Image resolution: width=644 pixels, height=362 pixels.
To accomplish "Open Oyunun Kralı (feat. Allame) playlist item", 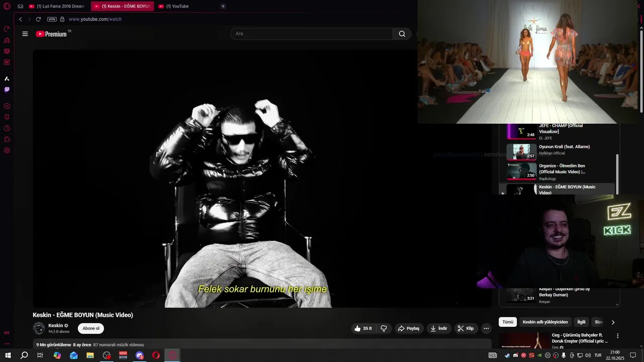I will pyautogui.click(x=560, y=151).
